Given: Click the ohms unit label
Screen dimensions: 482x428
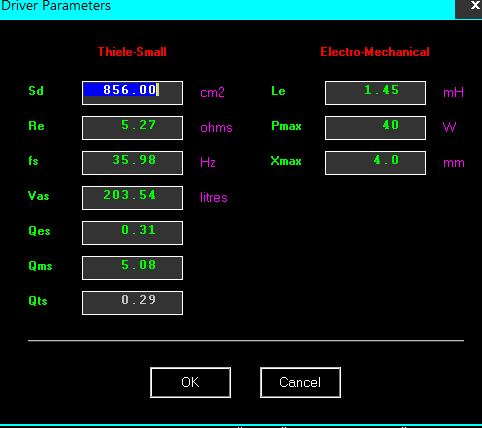Looking at the screenshot, I should pyautogui.click(x=216, y=128).
